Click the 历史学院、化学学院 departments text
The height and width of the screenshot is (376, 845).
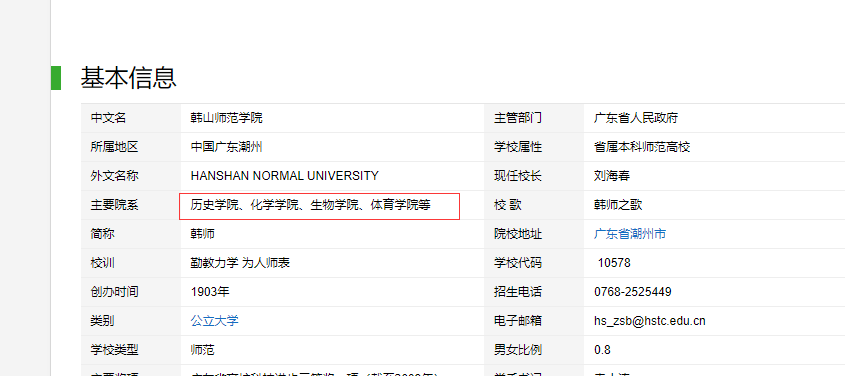(x=310, y=205)
